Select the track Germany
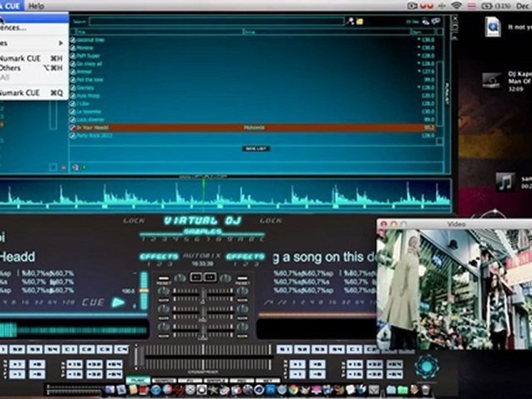532x399 pixels. point(85,88)
